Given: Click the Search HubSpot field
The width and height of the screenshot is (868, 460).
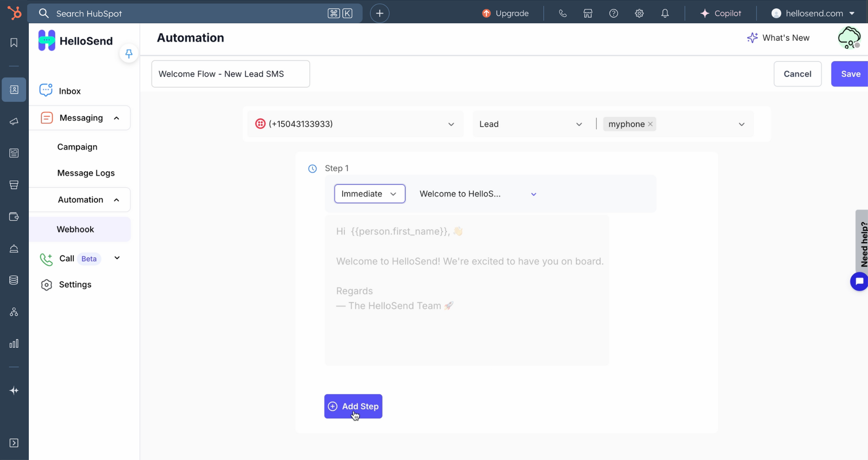Looking at the screenshot, I should coord(195,13).
